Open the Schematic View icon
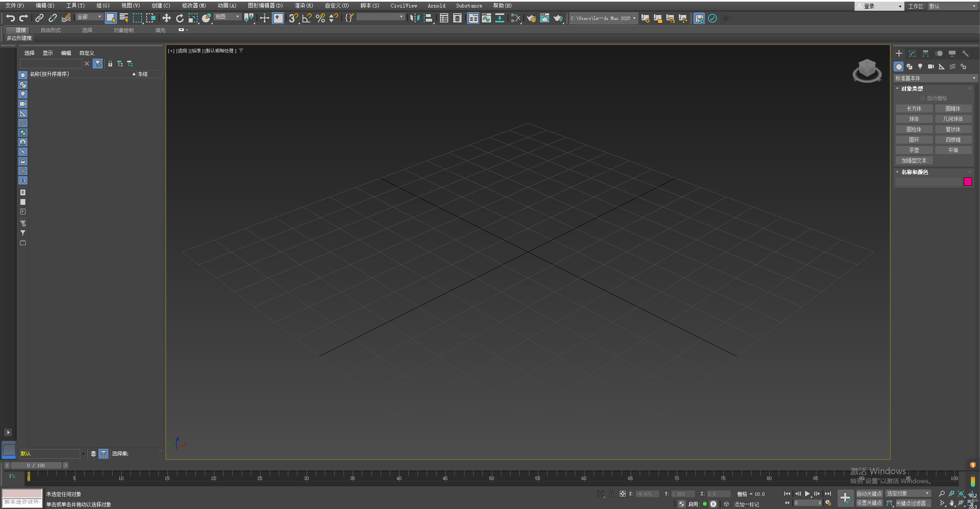Image resolution: width=980 pixels, height=509 pixels. (500, 18)
